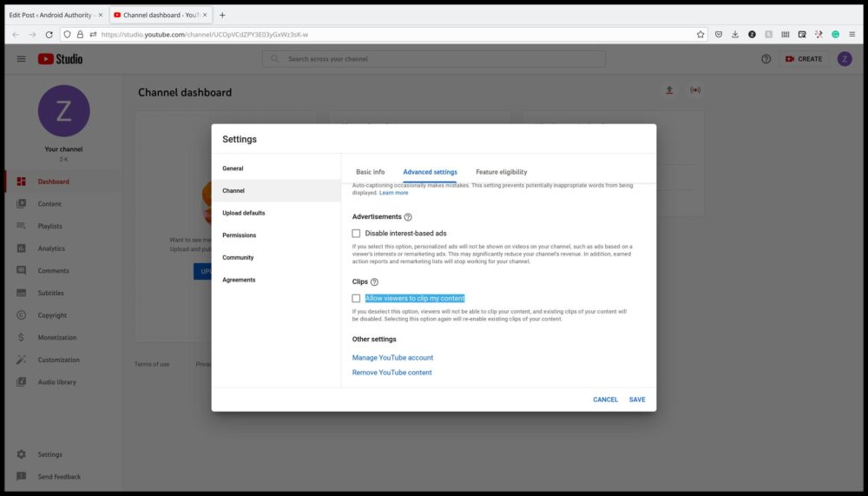The image size is (868, 496).
Task: Select Community in Settings sidebar
Action: tap(276, 258)
